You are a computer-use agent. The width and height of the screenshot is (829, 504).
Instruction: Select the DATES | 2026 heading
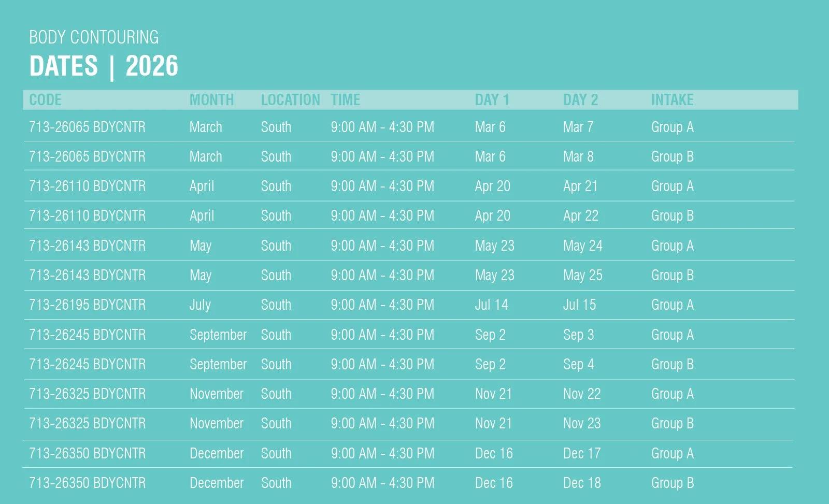[104, 66]
